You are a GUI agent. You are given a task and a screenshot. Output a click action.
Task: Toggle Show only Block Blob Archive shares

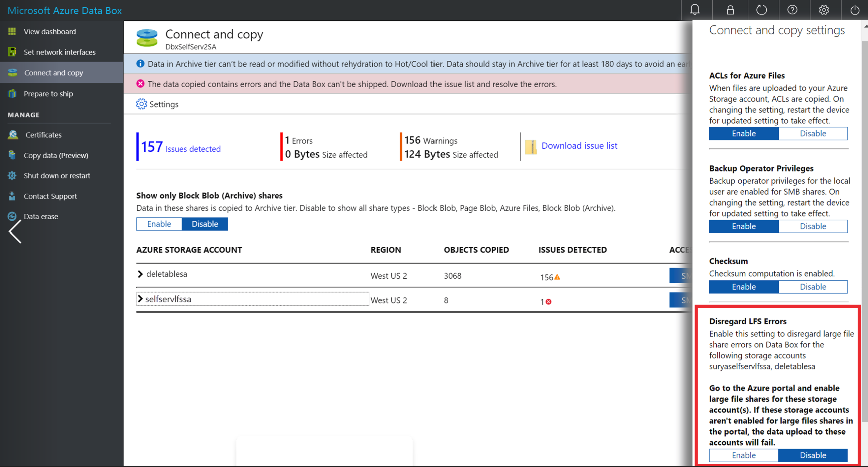click(x=159, y=224)
